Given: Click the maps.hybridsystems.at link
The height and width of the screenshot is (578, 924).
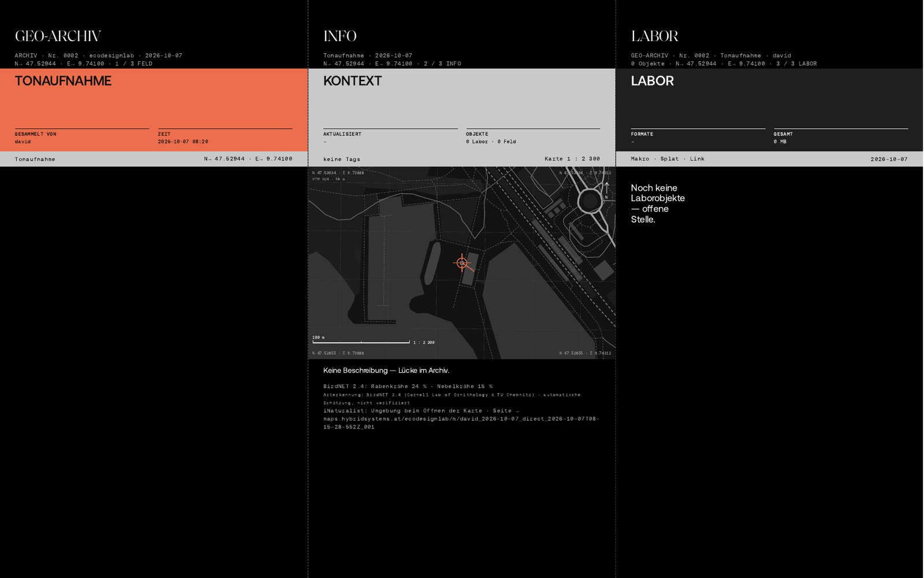Looking at the screenshot, I should pos(461,423).
